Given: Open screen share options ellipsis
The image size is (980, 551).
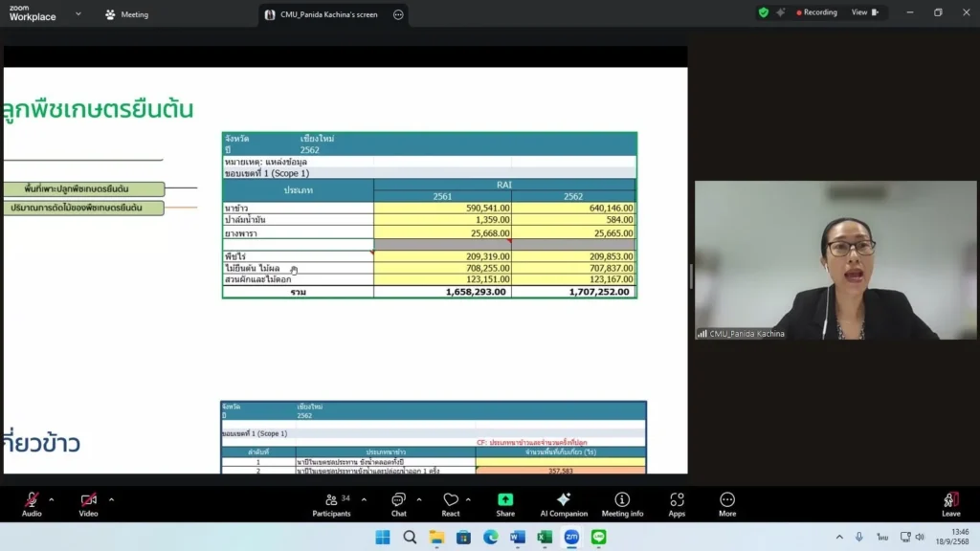Looking at the screenshot, I should click(x=398, y=14).
